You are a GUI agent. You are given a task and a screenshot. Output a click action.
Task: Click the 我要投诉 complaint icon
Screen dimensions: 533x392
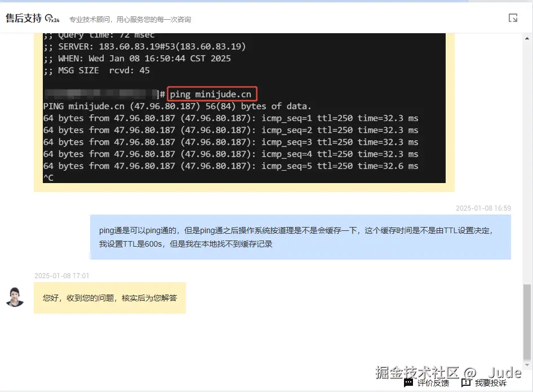point(465,383)
